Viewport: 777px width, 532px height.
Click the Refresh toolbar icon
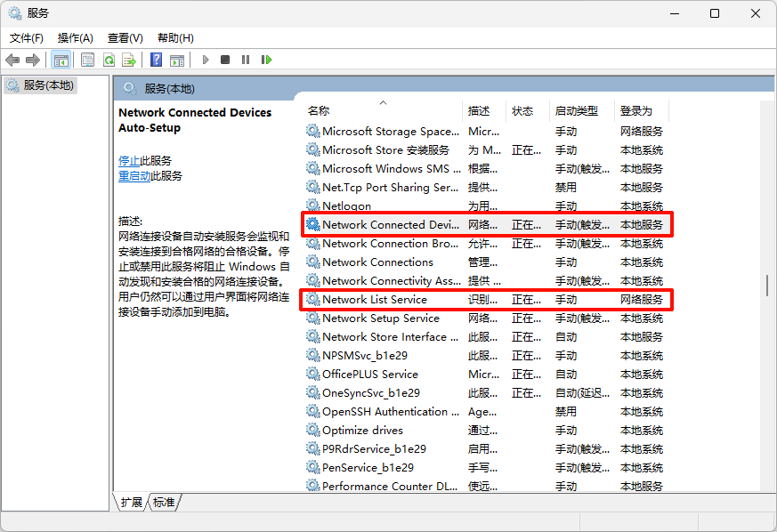point(109,60)
